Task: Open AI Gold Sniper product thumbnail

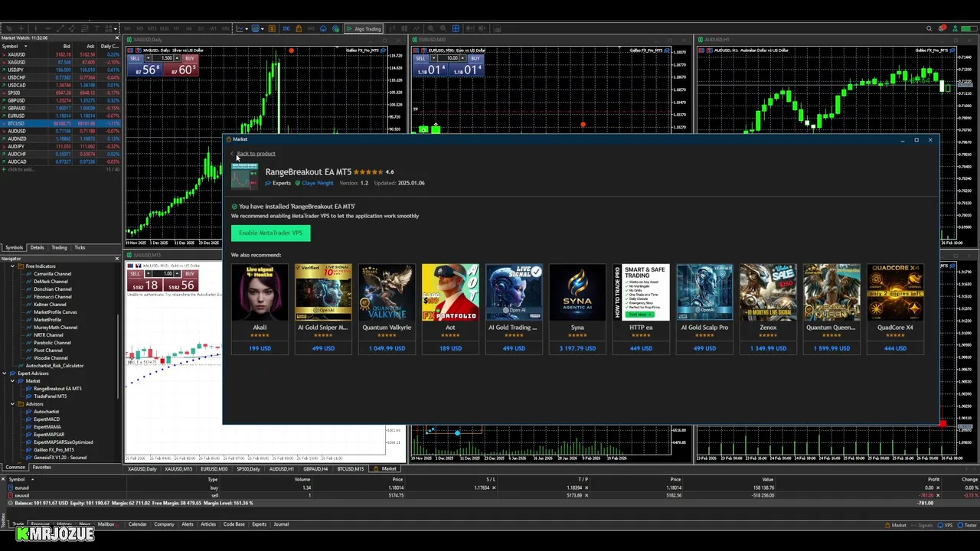Action: coord(323,292)
